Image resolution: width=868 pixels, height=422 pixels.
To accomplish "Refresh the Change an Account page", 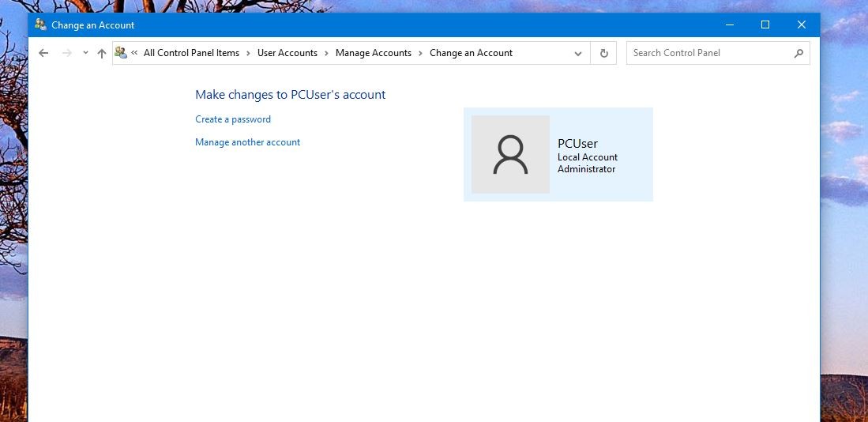I will pos(604,53).
